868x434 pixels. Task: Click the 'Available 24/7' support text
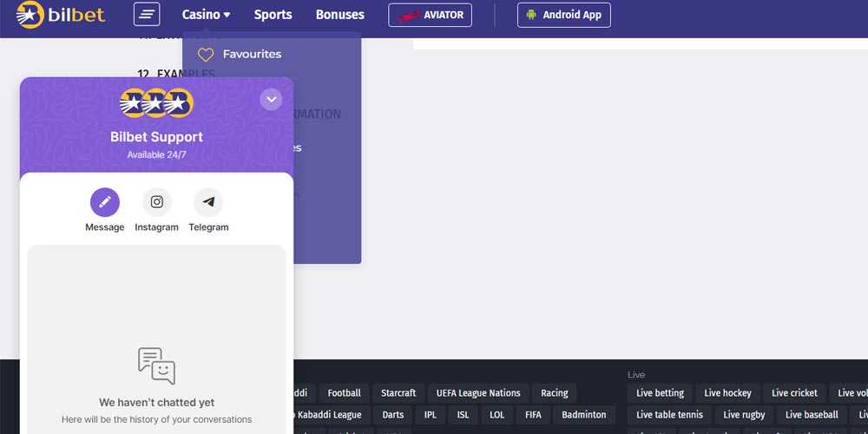click(x=156, y=155)
